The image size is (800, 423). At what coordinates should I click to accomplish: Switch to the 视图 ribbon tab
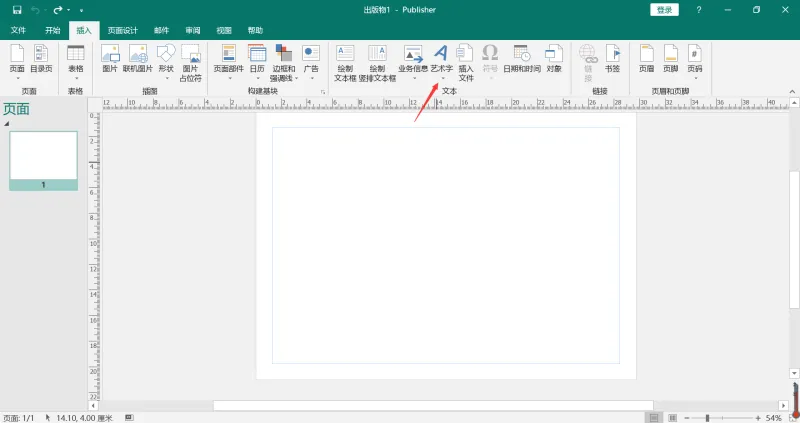point(224,30)
